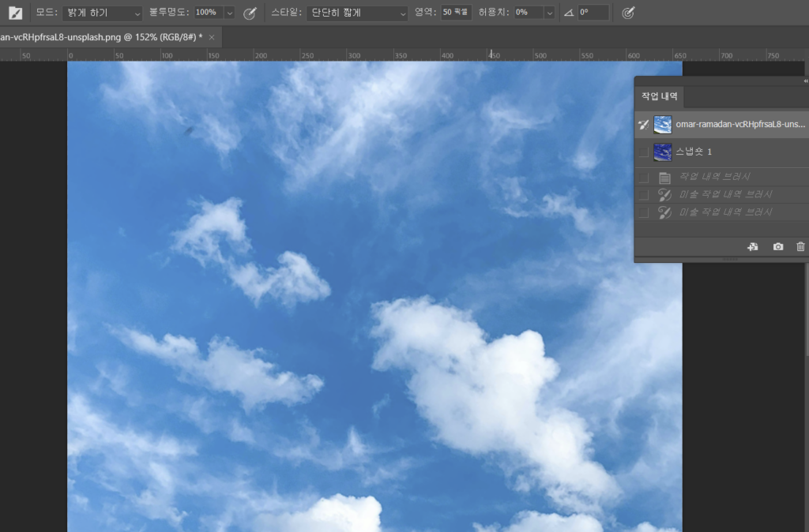Close the unsplash.png document tab

pos(212,37)
